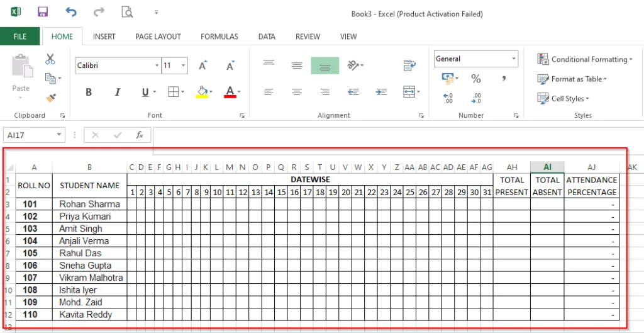
Task: Open Font settings dialog launcher
Action: [242, 116]
